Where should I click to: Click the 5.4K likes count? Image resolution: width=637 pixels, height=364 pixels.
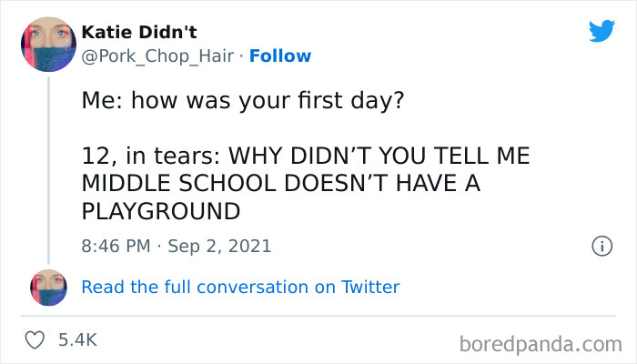point(76,340)
